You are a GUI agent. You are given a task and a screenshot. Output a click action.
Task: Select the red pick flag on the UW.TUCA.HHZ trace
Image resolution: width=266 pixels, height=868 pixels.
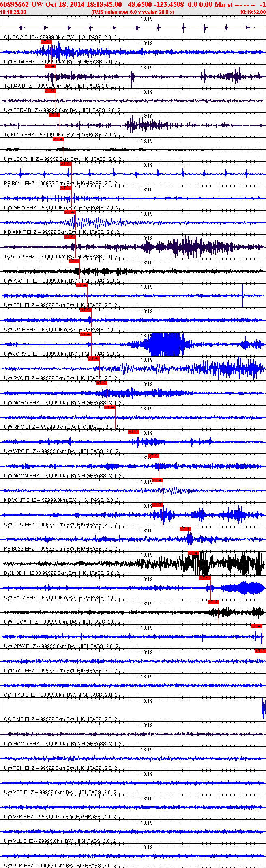click(x=213, y=602)
